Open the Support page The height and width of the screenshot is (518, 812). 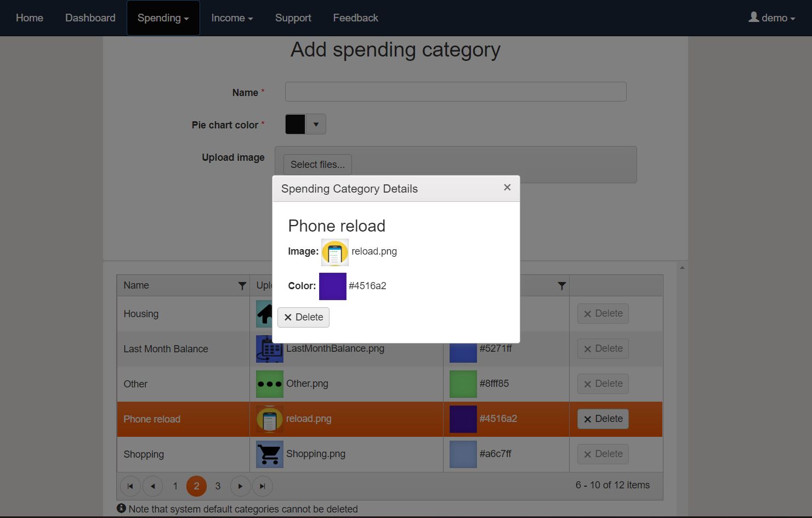[293, 18]
